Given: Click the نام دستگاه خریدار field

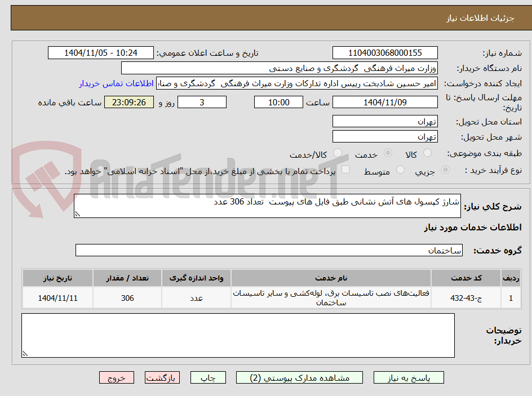Looking at the screenshot, I should (279, 68).
